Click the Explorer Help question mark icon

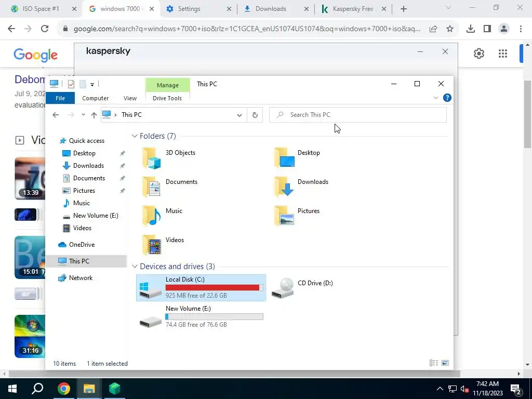447,98
